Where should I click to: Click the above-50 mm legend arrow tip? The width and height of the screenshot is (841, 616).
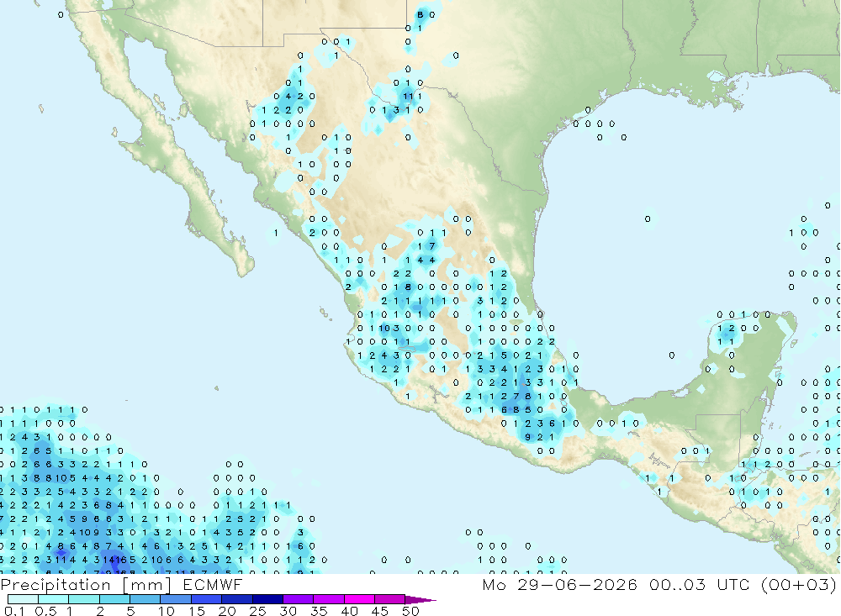click(420, 599)
